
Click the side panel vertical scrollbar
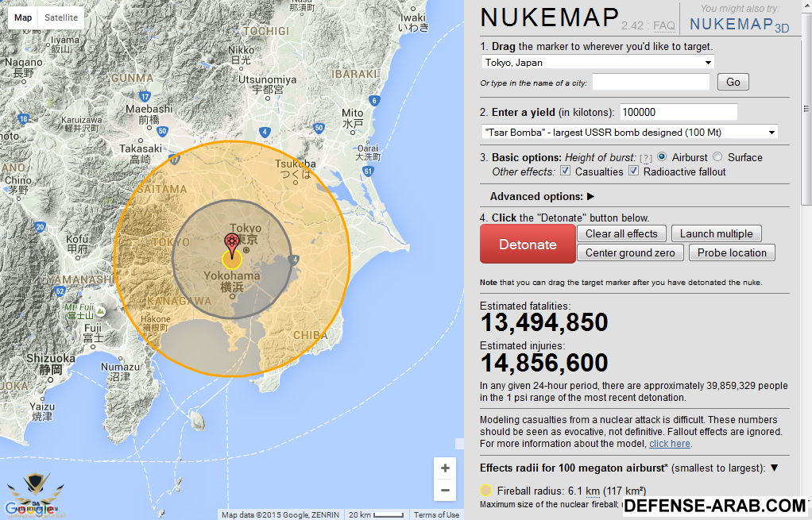(x=806, y=109)
